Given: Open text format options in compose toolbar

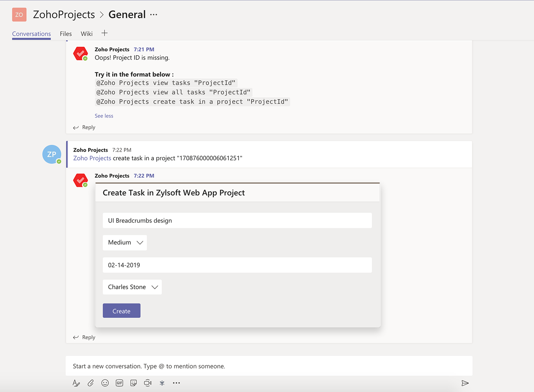Looking at the screenshot, I should [76, 383].
